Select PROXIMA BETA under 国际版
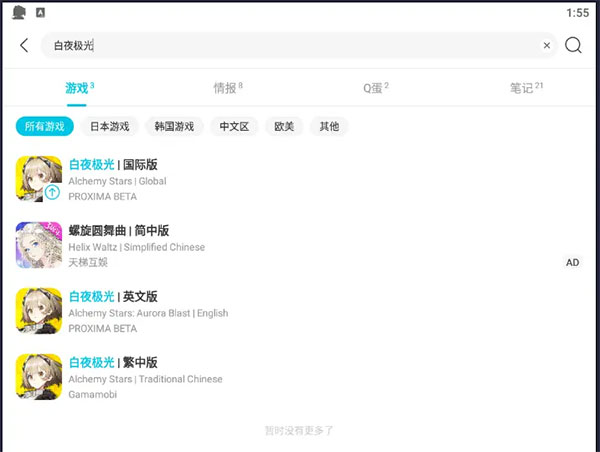This screenshot has height=452, width=600. click(x=103, y=197)
